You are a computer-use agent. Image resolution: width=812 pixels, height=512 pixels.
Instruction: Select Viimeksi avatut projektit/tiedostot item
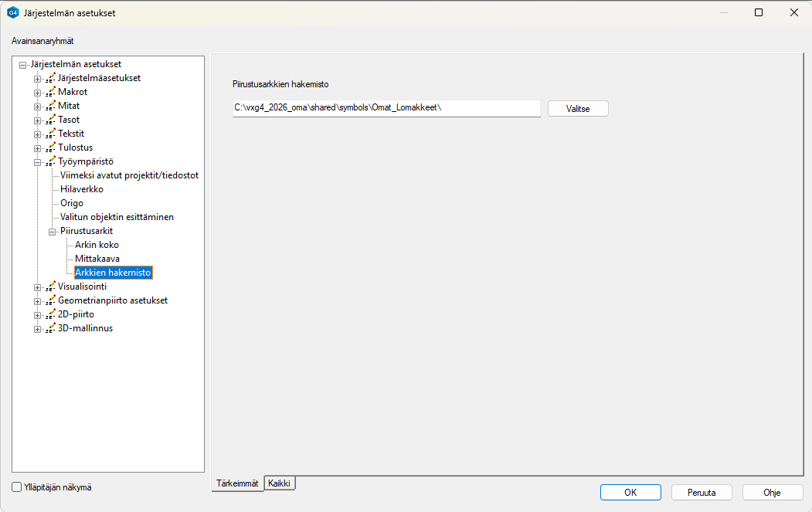click(130, 175)
